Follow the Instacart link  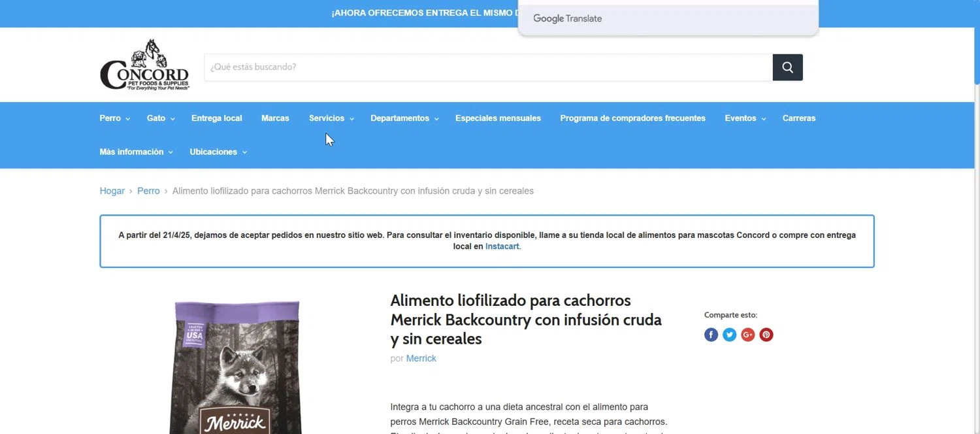pos(502,246)
